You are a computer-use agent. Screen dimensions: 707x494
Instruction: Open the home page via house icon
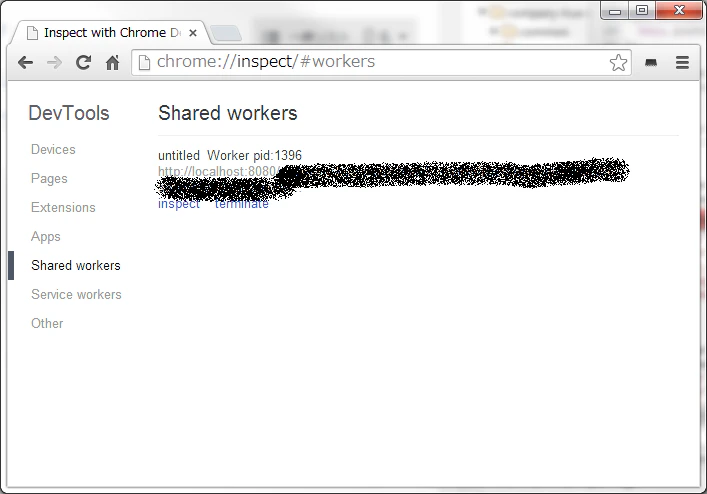click(x=112, y=62)
